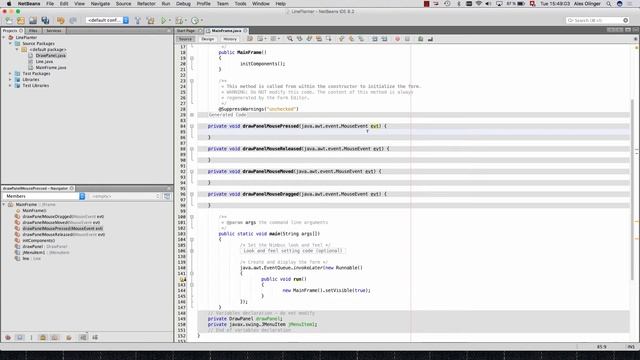Toggle Sort by Name in Navigator footer
This screenshot has width=640, height=360.
pyautogui.click(x=83, y=338)
